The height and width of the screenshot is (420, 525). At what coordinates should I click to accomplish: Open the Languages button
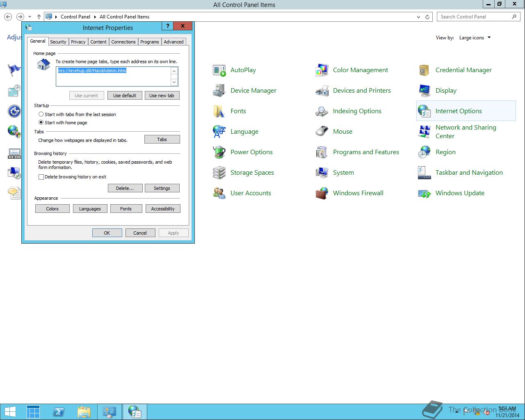[x=90, y=209]
